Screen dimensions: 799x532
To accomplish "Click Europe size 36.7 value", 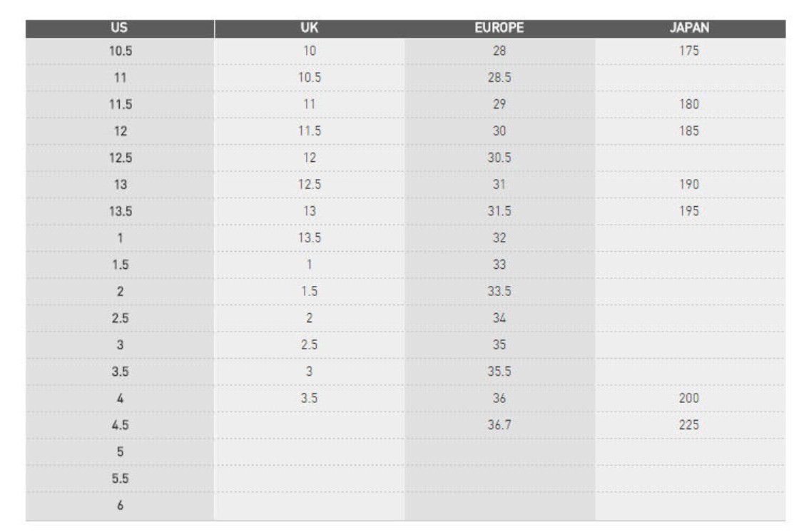I will point(499,425).
